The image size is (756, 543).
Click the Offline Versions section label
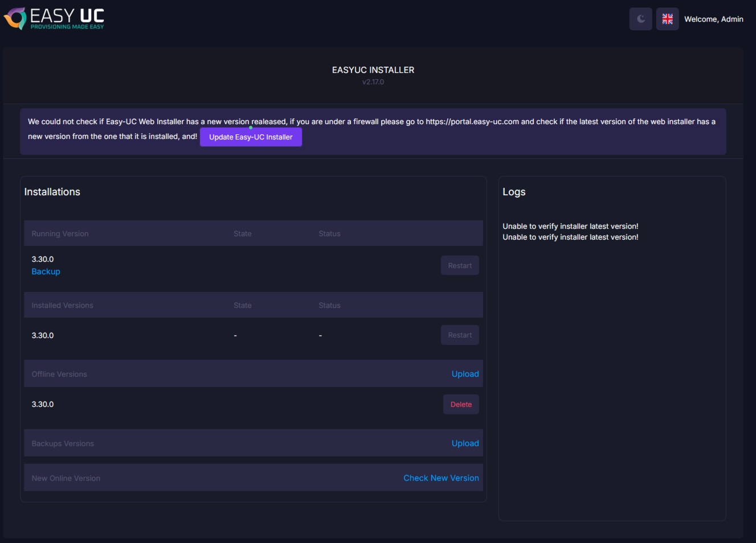coord(59,375)
